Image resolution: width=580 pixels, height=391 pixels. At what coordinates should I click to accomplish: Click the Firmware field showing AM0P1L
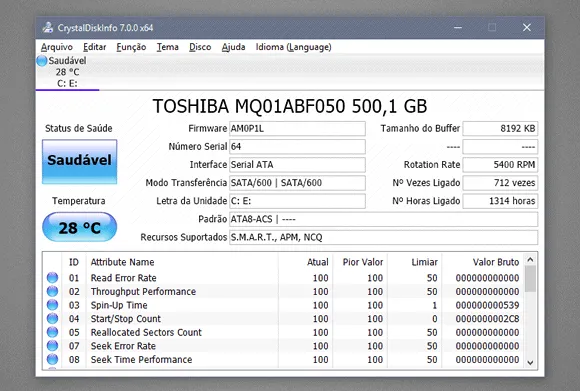[x=297, y=128]
